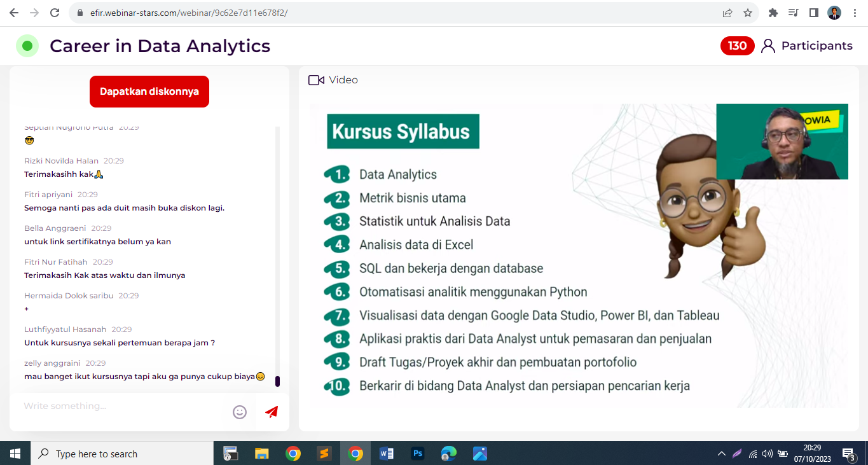The width and height of the screenshot is (868, 465).
Task: Click the green live status indicator
Action: tap(27, 46)
